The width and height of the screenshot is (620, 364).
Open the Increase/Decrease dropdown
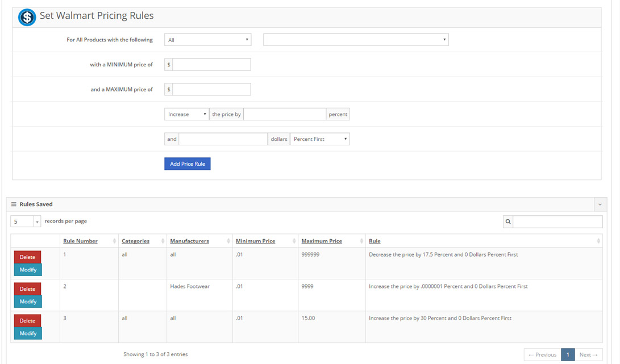click(186, 114)
